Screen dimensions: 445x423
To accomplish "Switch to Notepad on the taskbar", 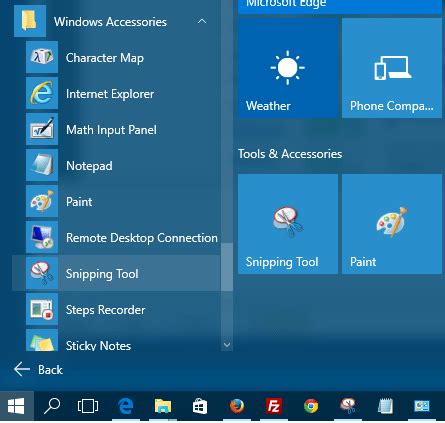I will [x=385, y=406].
